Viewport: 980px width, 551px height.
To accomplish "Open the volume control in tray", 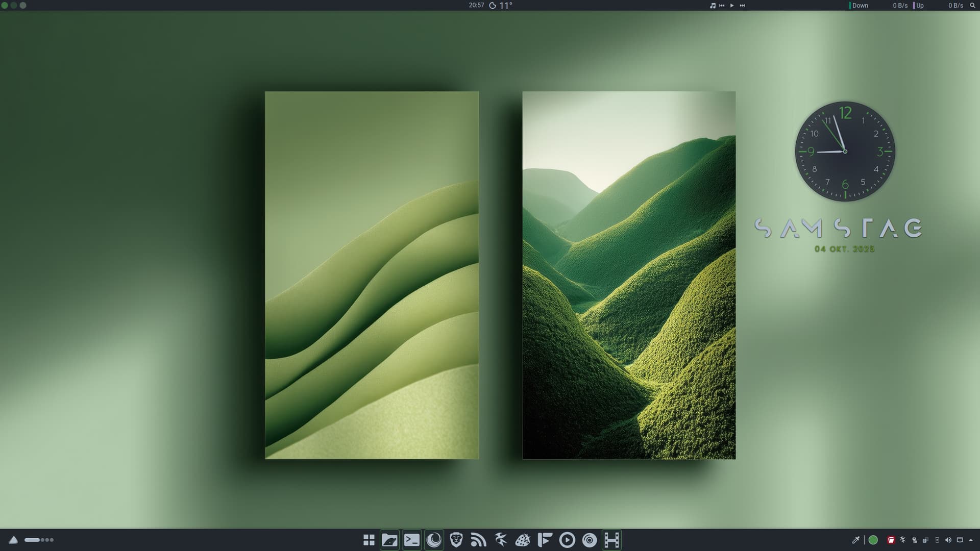I will click(948, 540).
